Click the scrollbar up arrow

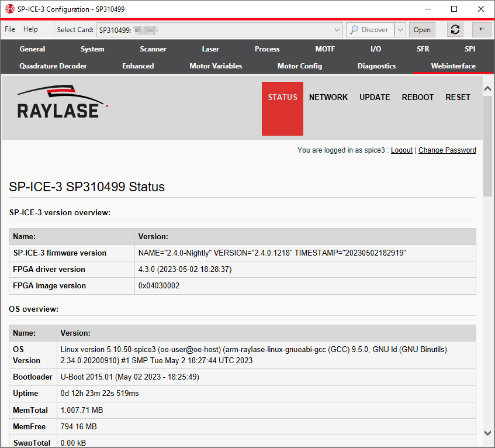click(488, 89)
